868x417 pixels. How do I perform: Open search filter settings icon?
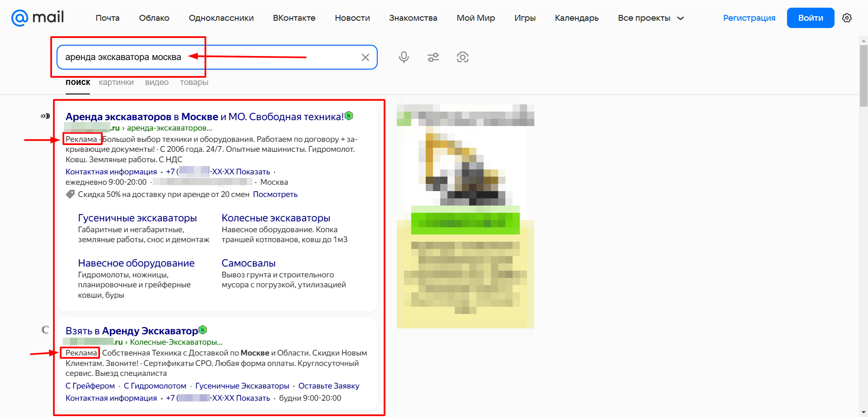click(433, 57)
